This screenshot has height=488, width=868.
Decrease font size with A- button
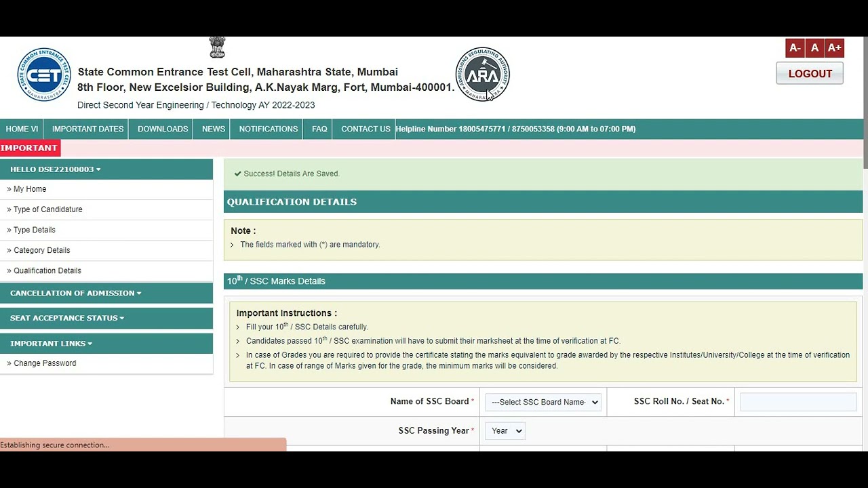pos(795,47)
